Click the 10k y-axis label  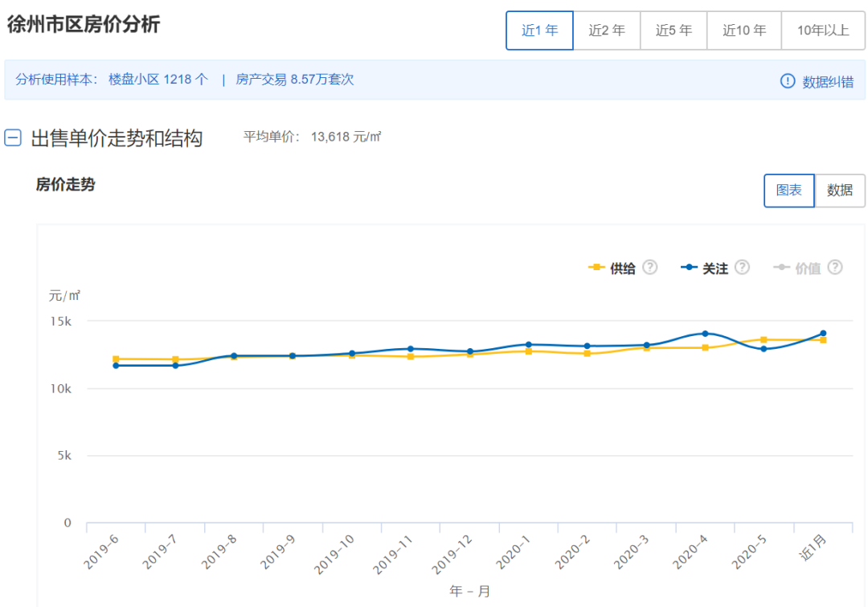click(x=61, y=389)
